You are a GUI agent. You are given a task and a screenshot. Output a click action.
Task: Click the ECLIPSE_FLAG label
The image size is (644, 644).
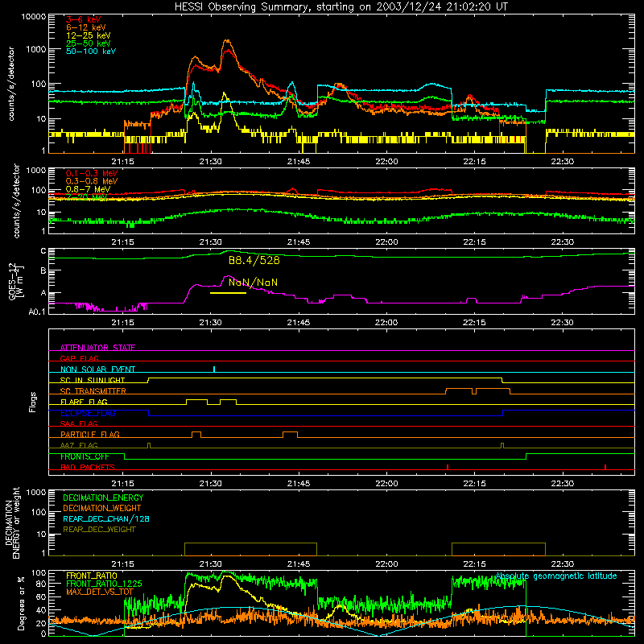click(88, 413)
